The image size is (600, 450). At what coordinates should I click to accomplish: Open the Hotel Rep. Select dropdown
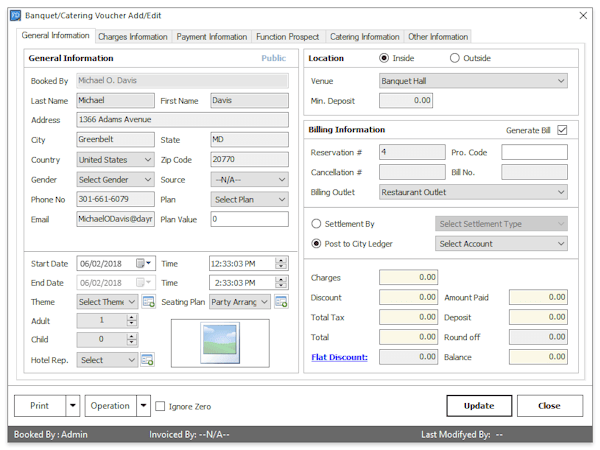(107, 360)
